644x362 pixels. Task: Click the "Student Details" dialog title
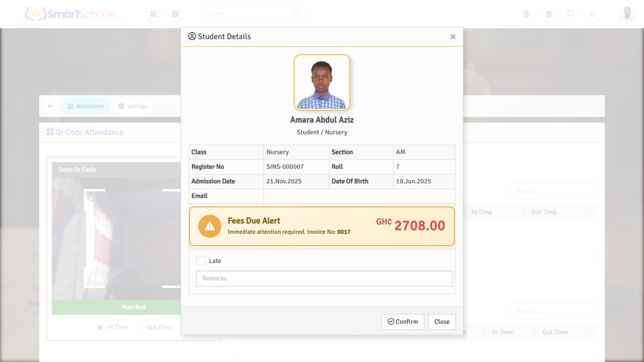pyautogui.click(x=224, y=37)
